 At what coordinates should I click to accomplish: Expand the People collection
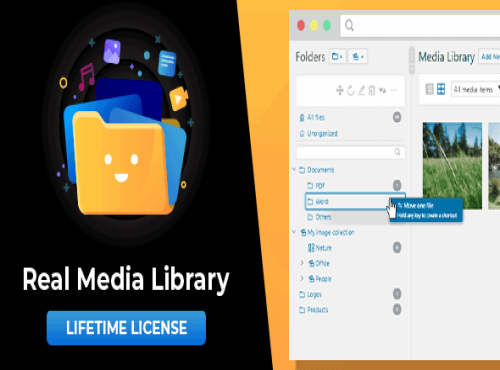pyautogui.click(x=302, y=278)
